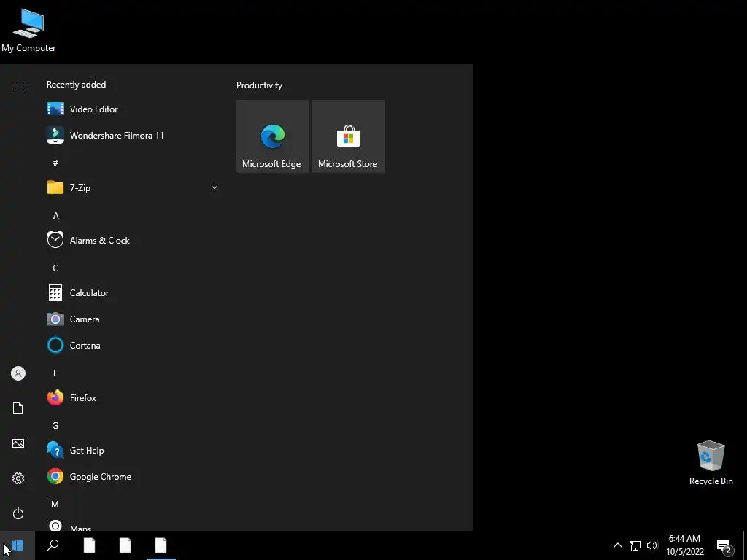
Task: Click Show desktop sliver at taskbar end
Action: pyautogui.click(x=745, y=545)
